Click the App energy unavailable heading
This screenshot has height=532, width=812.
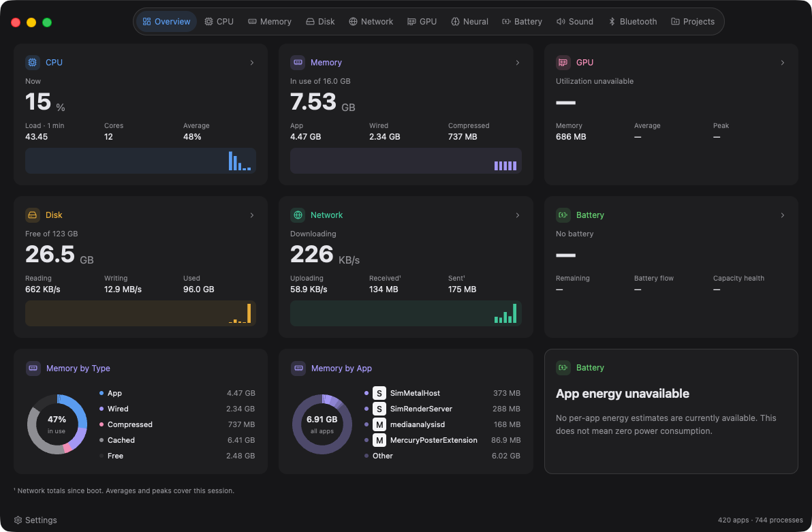click(x=623, y=394)
